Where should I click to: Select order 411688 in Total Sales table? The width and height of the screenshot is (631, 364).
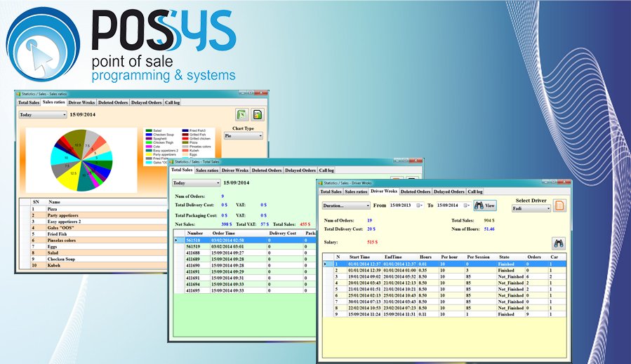pyautogui.click(x=244, y=253)
